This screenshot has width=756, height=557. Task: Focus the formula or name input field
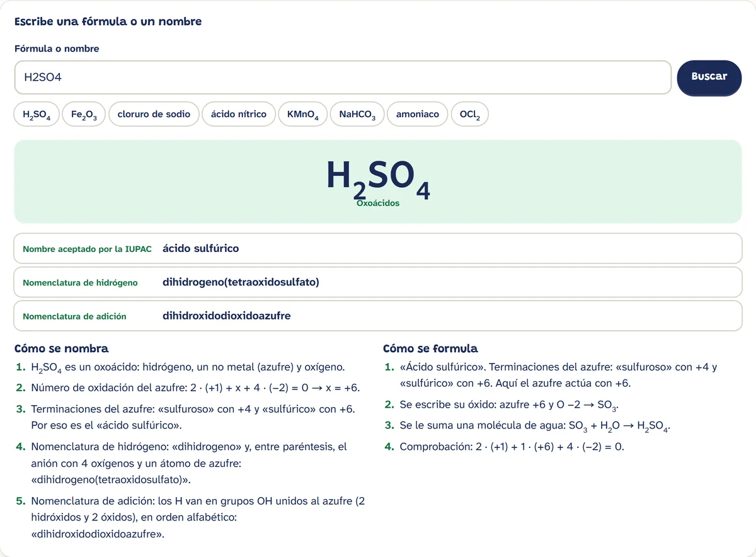pos(343,77)
